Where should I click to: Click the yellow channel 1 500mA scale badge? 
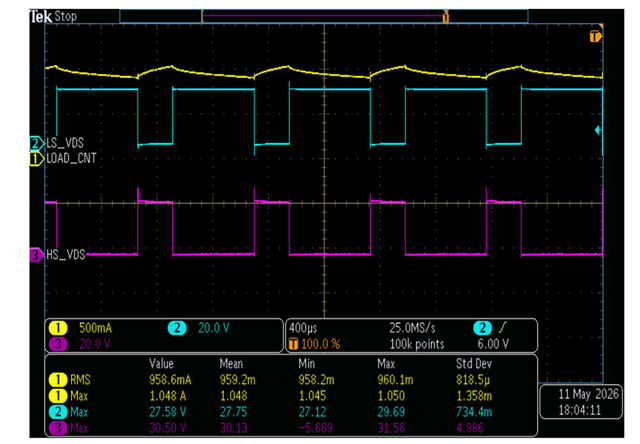pos(58,328)
